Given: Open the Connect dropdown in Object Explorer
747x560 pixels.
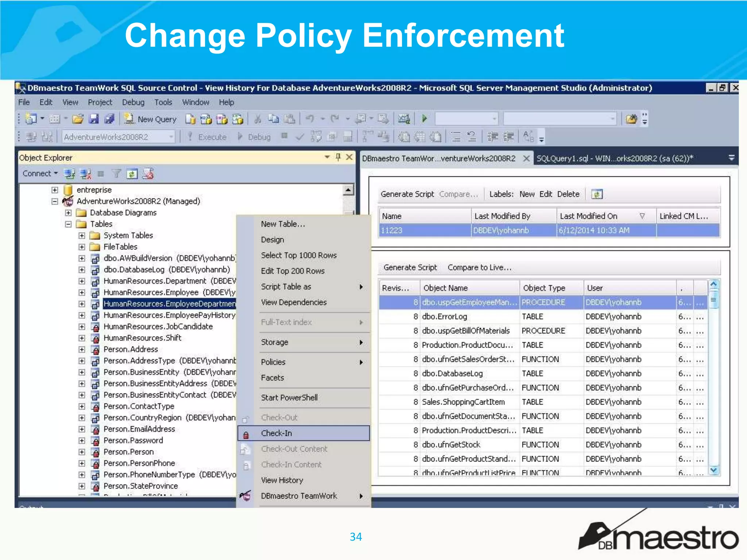Looking at the screenshot, I should click(x=40, y=174).
